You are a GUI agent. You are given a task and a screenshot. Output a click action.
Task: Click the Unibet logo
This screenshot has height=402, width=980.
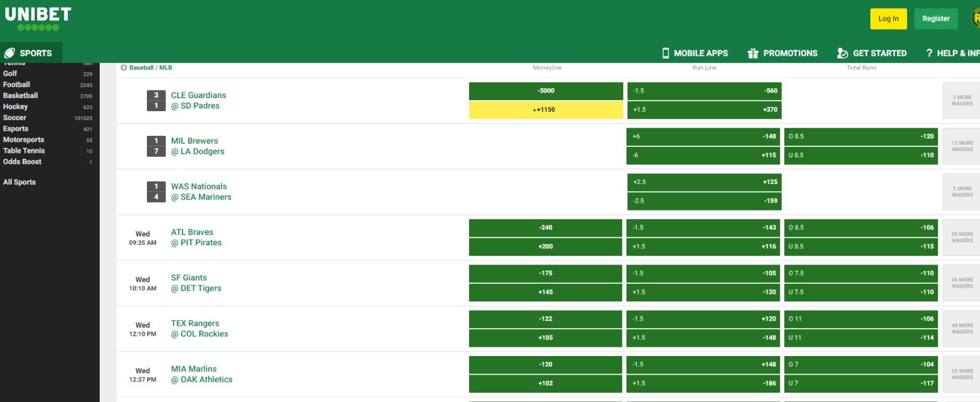pos(38,19)
